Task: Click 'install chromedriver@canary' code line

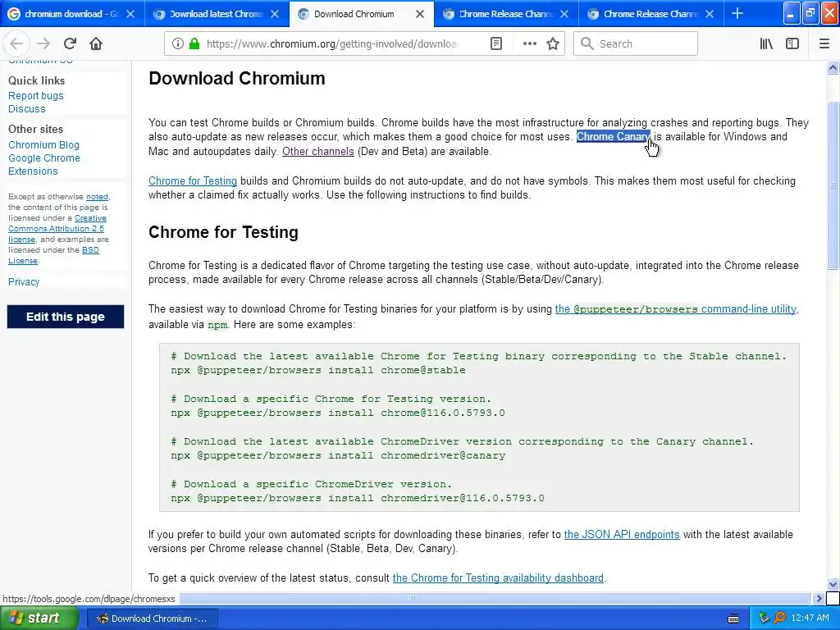Action: 338,455
